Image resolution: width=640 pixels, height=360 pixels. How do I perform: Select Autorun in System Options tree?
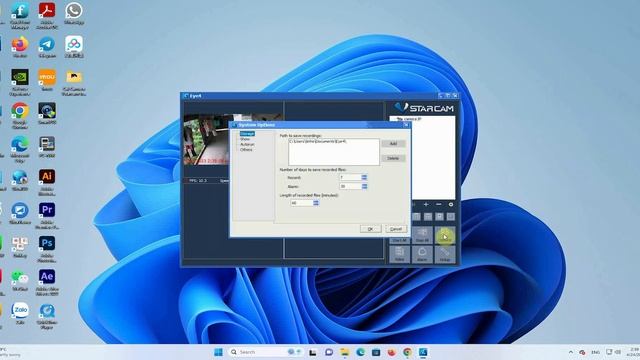pos(247,144)
